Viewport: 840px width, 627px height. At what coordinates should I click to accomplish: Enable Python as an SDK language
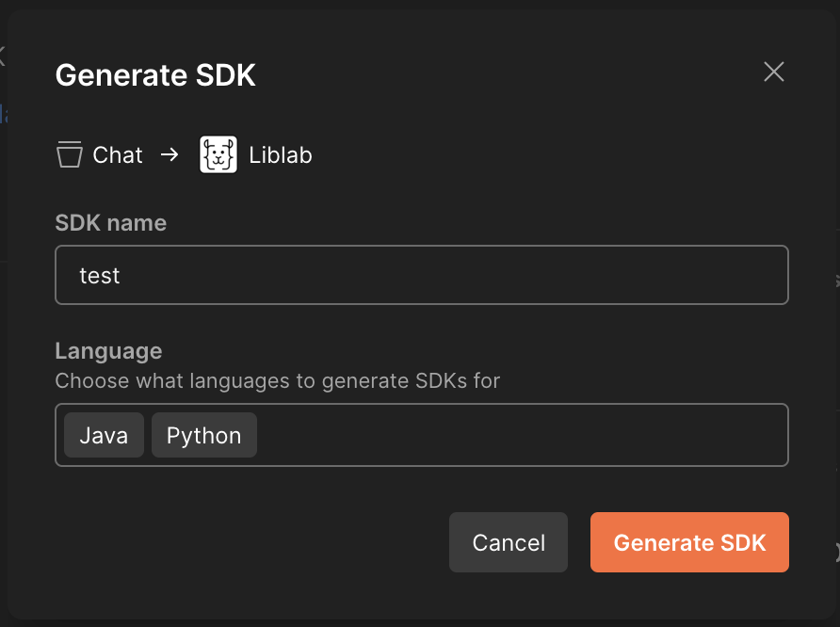(203, 435)
